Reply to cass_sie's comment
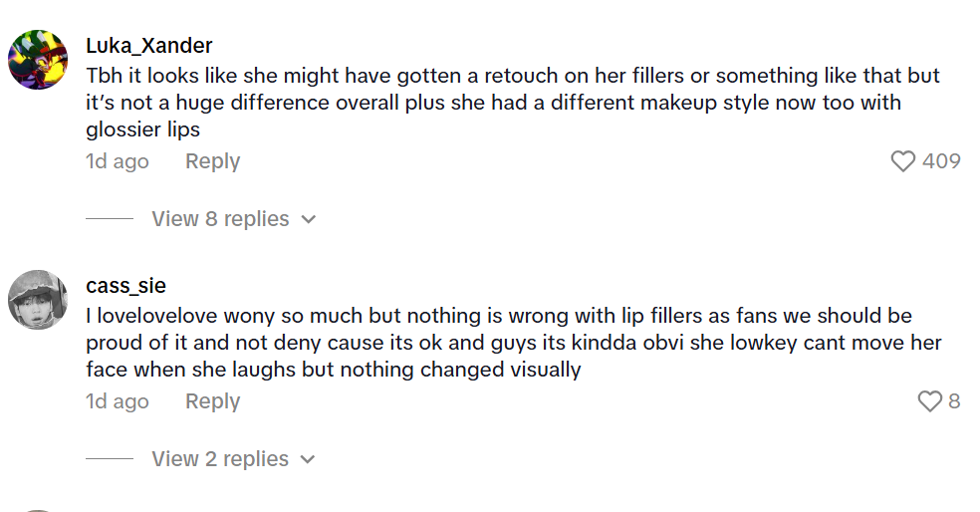980x512 pixels. pos(212,401)
